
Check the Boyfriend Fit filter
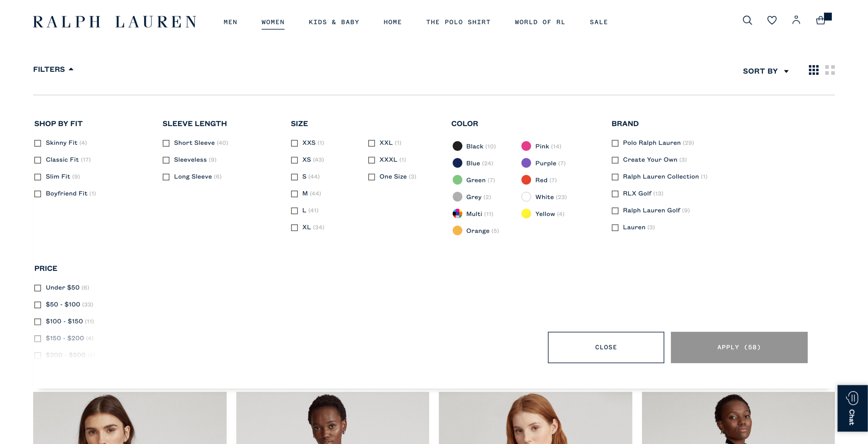pyautogui.click(x=38, y=194)
